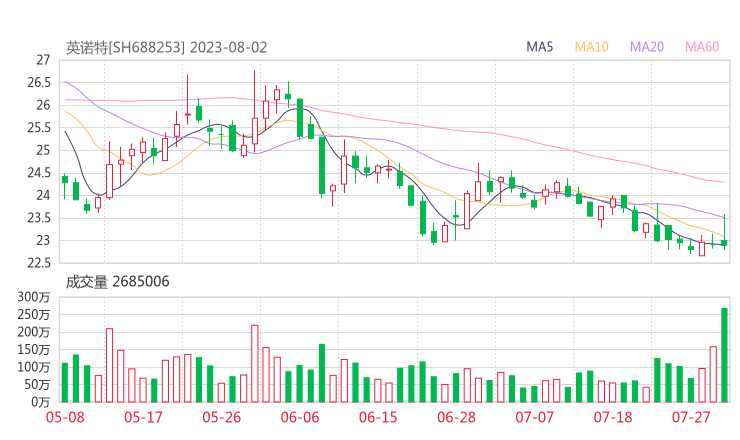Click the 25.5 price axis label
Screen dimensions: 740x440
pyautogui.click(x=39, y=128)
